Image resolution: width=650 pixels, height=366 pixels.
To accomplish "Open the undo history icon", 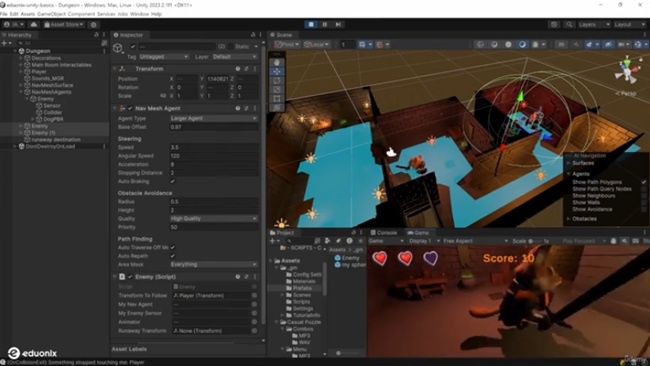I will coord(554,24).
